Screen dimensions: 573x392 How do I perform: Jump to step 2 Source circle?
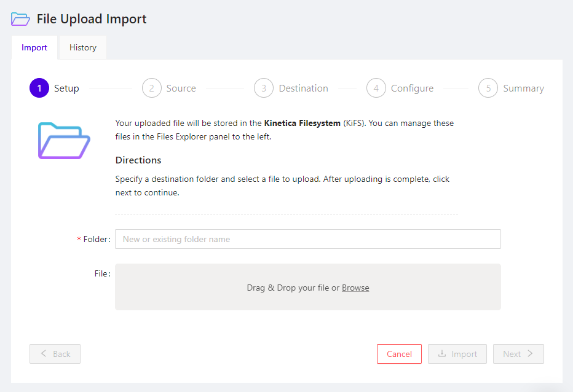click(x=151, y=88)
